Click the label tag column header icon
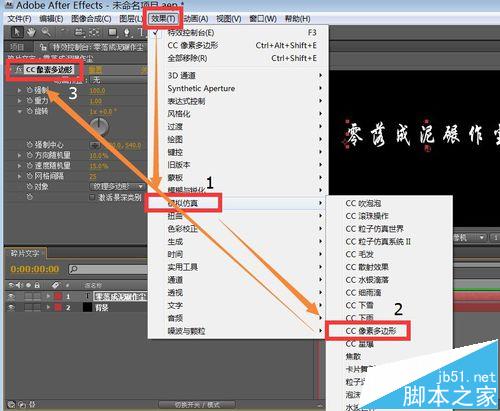The width and height of the screenshot is (500, 411). (56, 285)
